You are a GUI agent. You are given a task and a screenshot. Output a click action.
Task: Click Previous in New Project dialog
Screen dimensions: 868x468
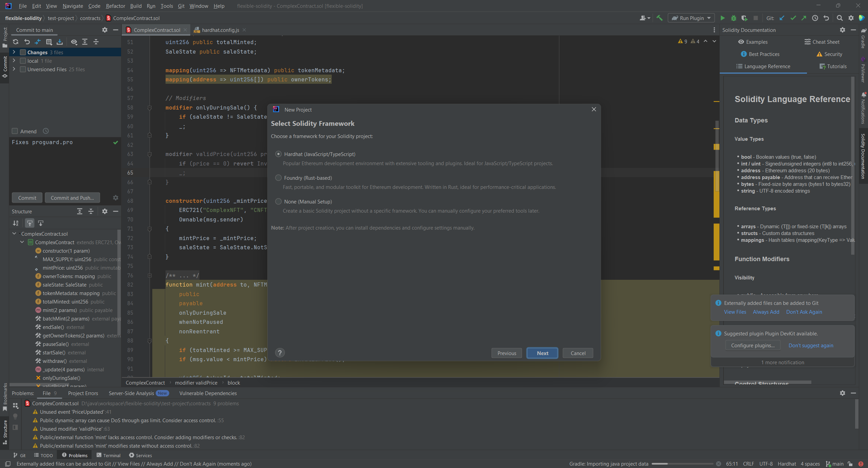[x=507, y=353]
